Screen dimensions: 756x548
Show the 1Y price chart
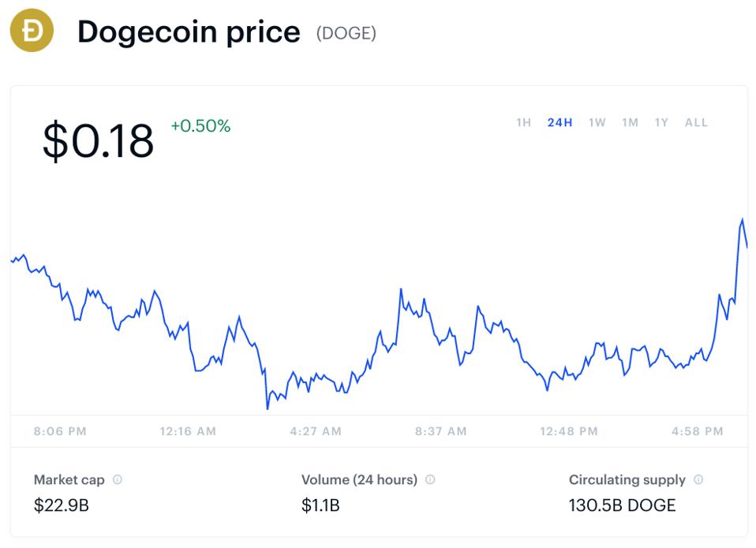[661, 123]
